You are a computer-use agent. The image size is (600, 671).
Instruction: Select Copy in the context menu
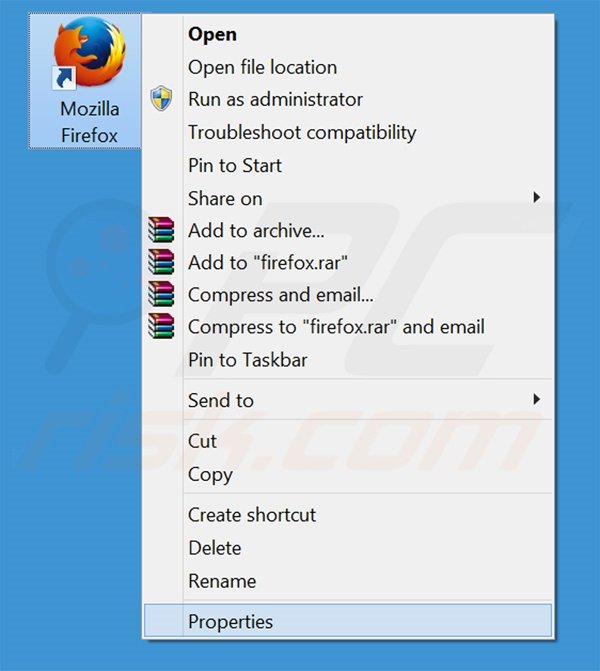coord(210,474)
